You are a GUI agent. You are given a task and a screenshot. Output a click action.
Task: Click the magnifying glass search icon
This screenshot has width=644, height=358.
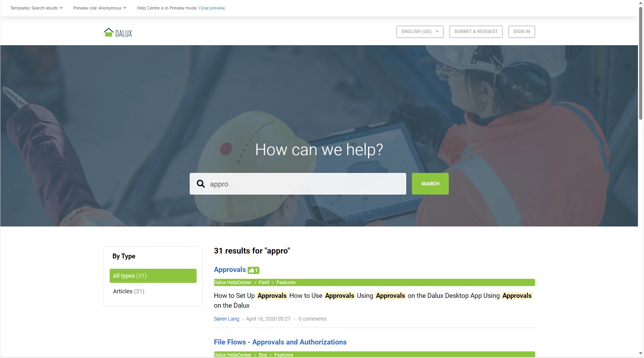click(201, 184)
